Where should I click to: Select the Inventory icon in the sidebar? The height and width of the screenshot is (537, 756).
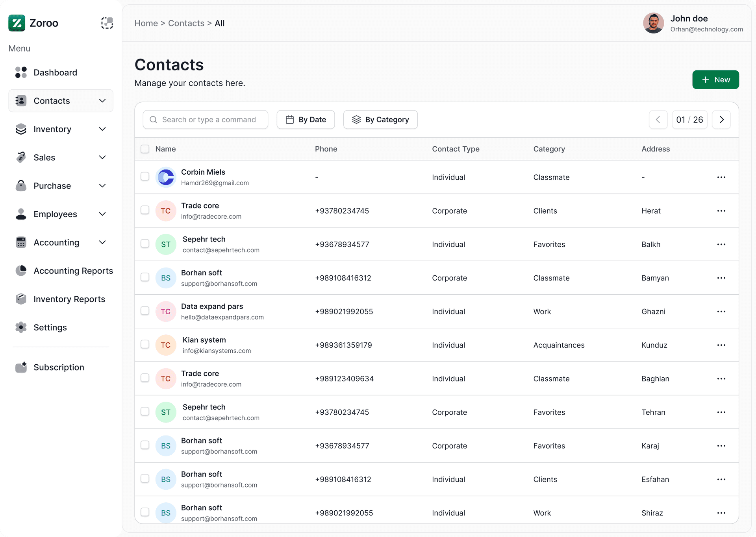(x=20, y=129)
